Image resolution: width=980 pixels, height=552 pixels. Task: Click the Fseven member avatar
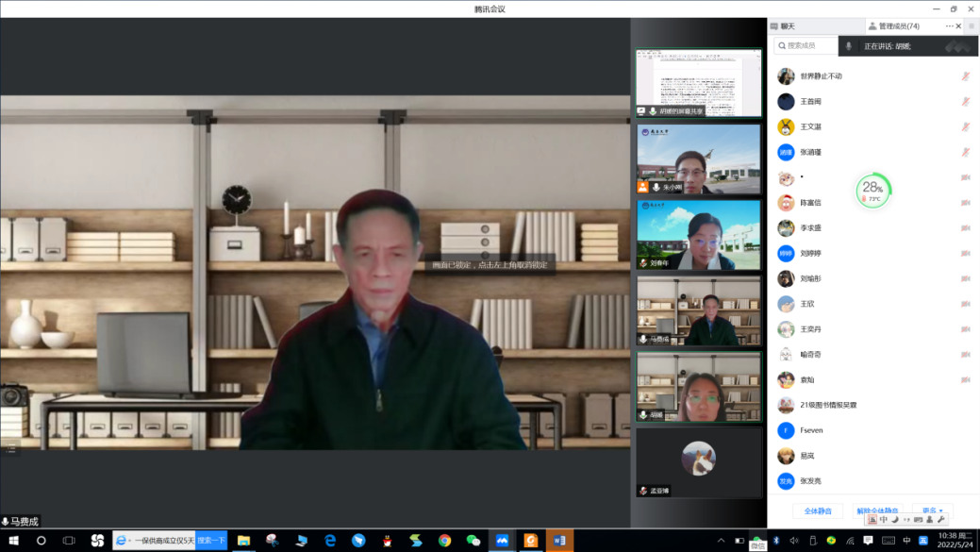(x=786, y=430)
